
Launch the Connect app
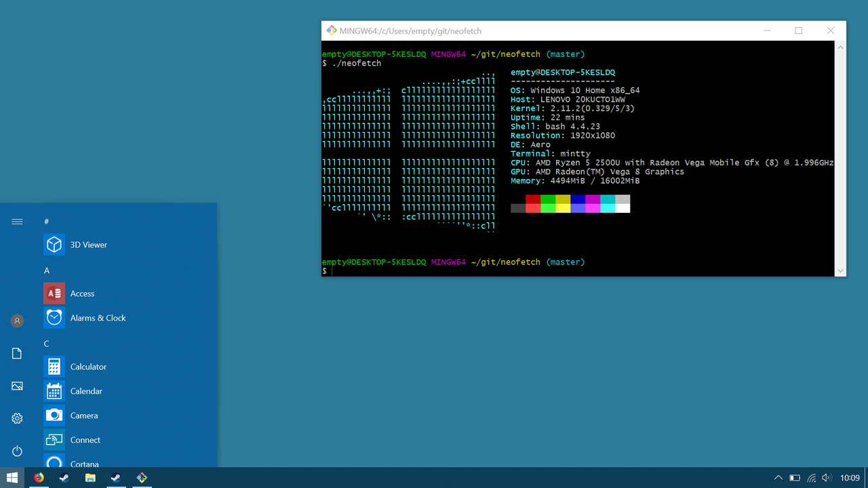84,440
